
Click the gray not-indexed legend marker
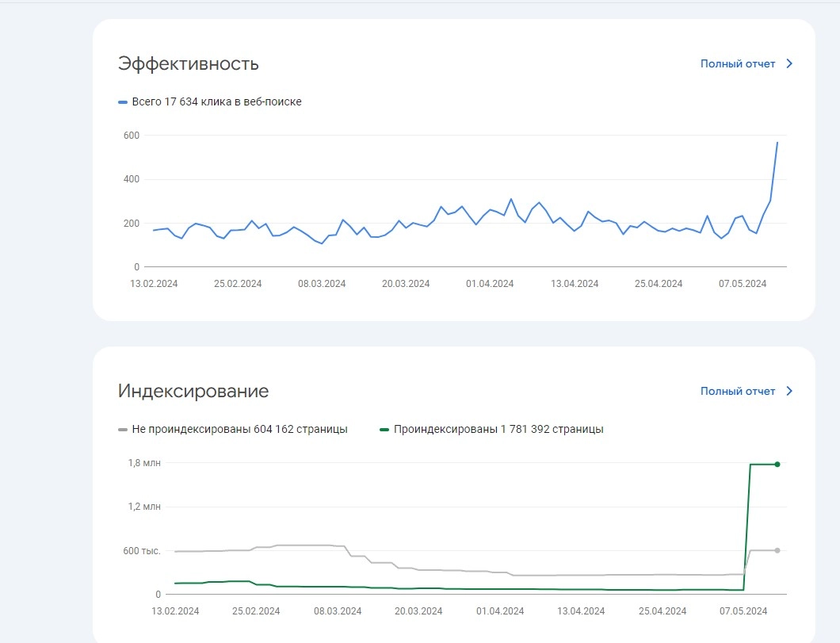(x=123, y=430)
